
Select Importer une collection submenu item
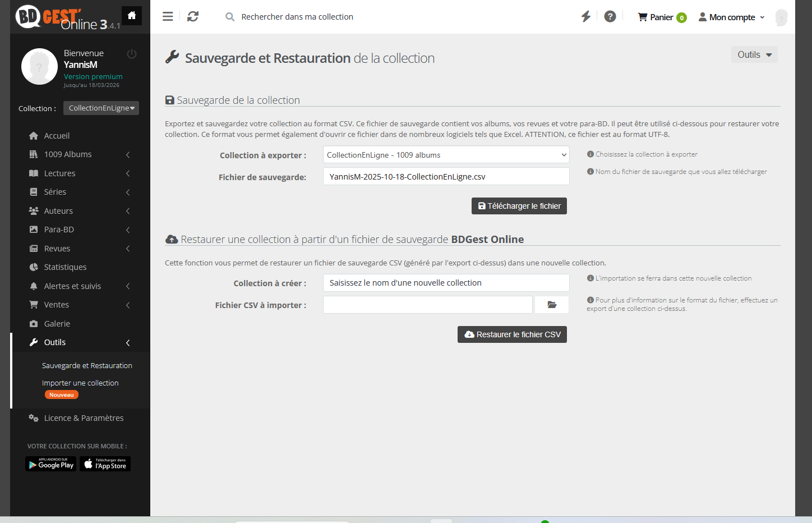point(80,383)
